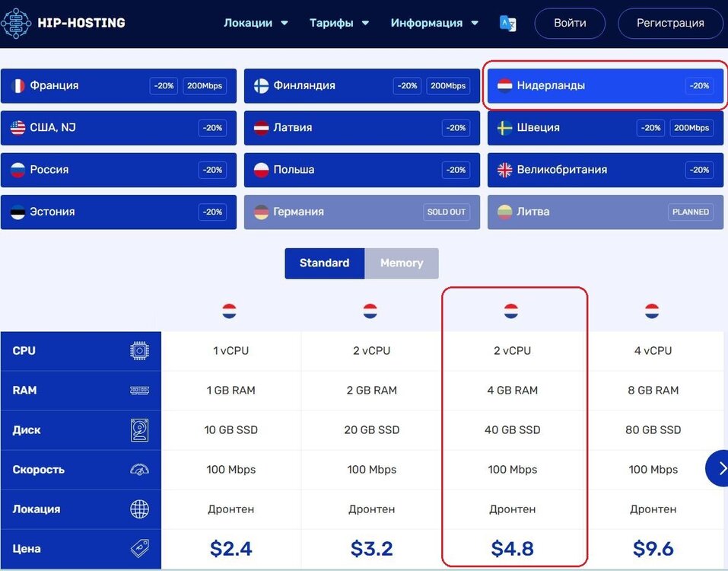Click the Poland flag icon
Screen dimensions: 728x571
[x=261, y=170]
